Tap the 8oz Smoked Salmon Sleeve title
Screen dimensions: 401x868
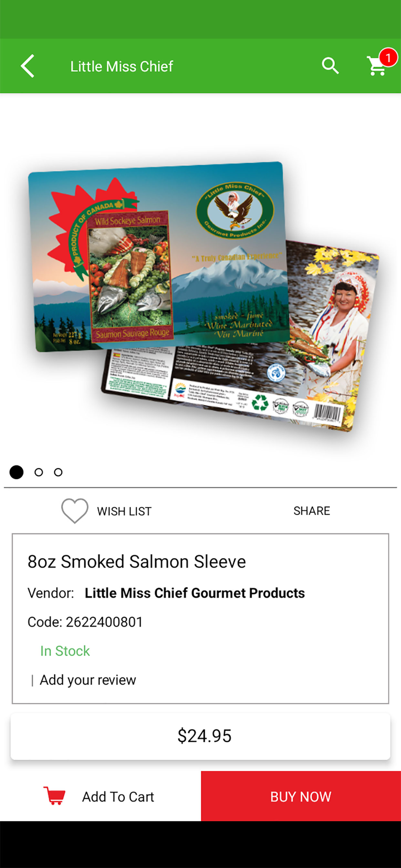coord(137,562)
